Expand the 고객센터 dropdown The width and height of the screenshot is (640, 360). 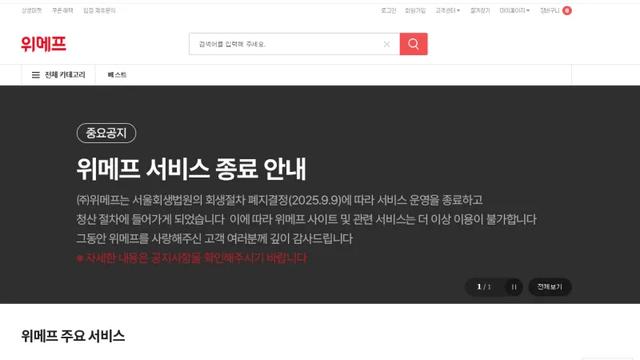point(448,11)
